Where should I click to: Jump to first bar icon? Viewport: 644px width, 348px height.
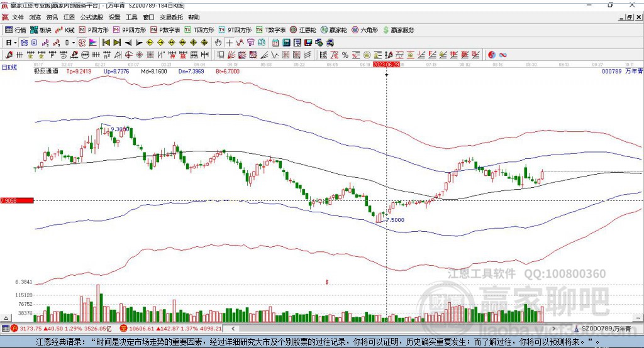[106, 43]
